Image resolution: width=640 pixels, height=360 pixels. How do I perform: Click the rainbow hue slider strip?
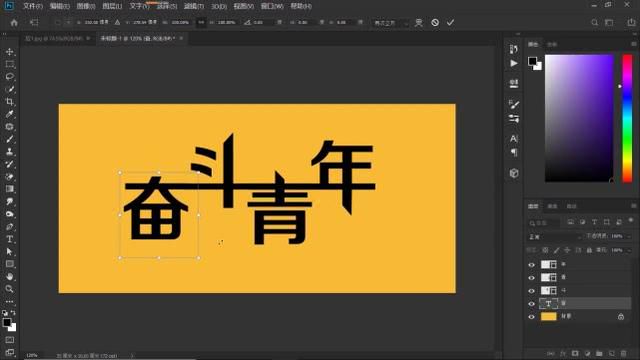pyautogui.click(x=627, y=118)
